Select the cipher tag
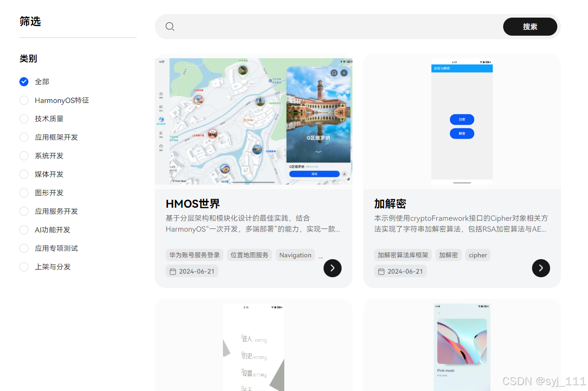Screen dimensions: 588x391 478,255
